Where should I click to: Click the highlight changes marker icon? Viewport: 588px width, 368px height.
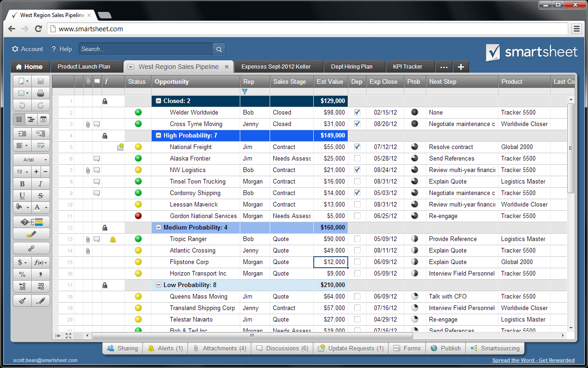pos(31,234)
